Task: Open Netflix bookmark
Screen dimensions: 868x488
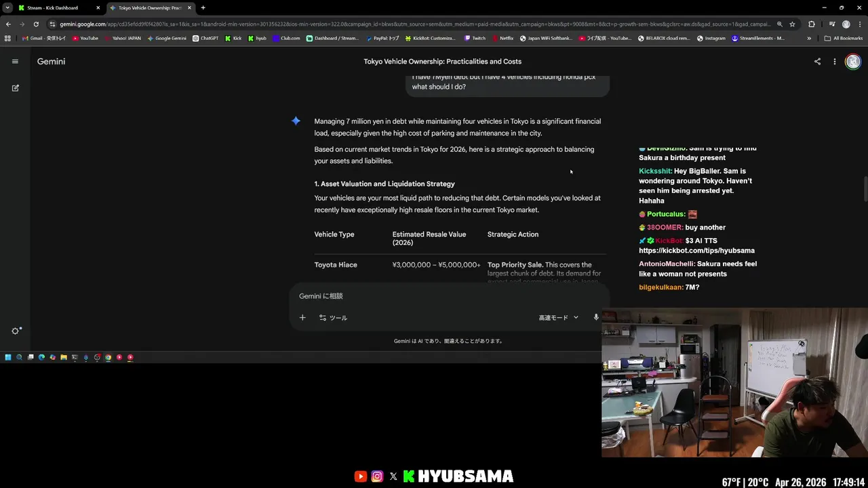Action: click(x=502, y=38)
